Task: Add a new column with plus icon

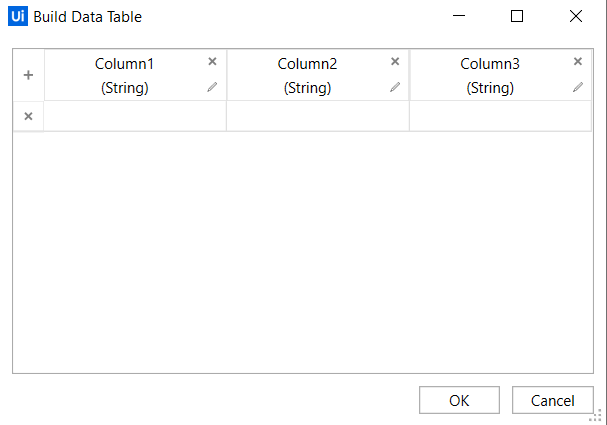Action: [x=28, y=75]
